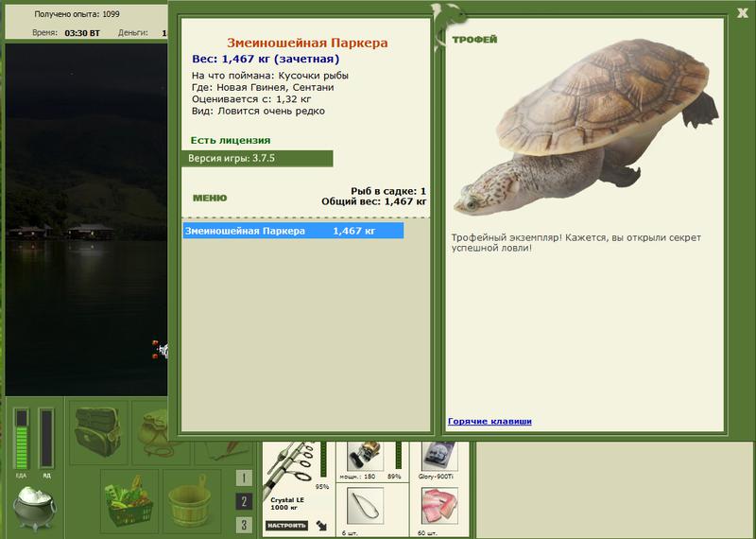Click the turtle trophy image
This screenshot has width=756, height=539.
[585, 128]
